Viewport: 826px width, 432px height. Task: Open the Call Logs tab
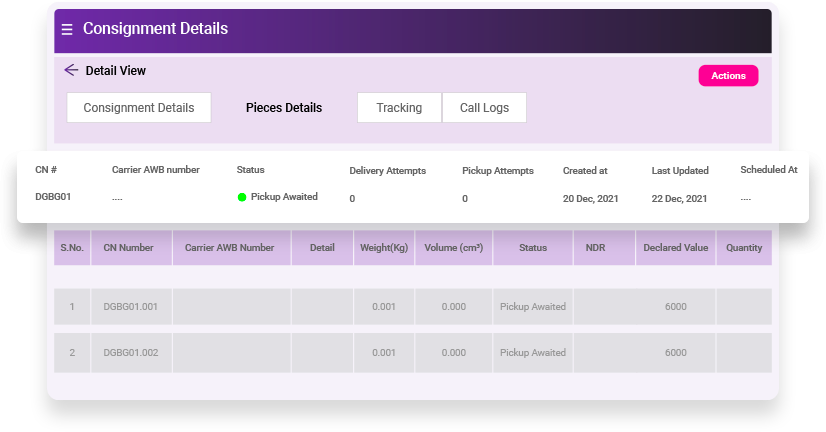click(x=484, y=107)
